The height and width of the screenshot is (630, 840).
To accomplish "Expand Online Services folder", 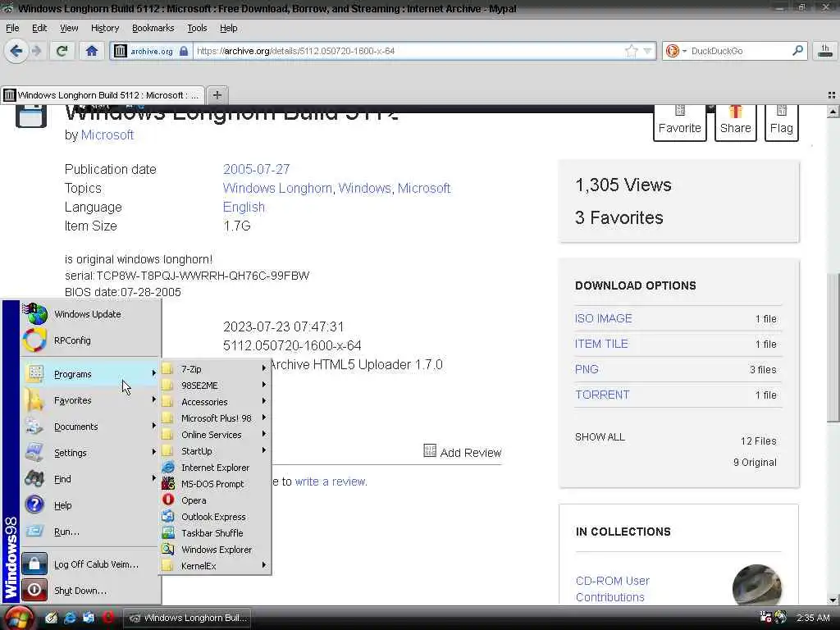I will click(215, 435).
